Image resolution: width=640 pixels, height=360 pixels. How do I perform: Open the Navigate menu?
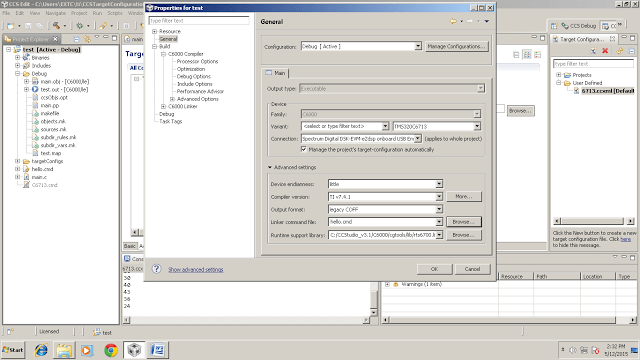pos(56,13)
